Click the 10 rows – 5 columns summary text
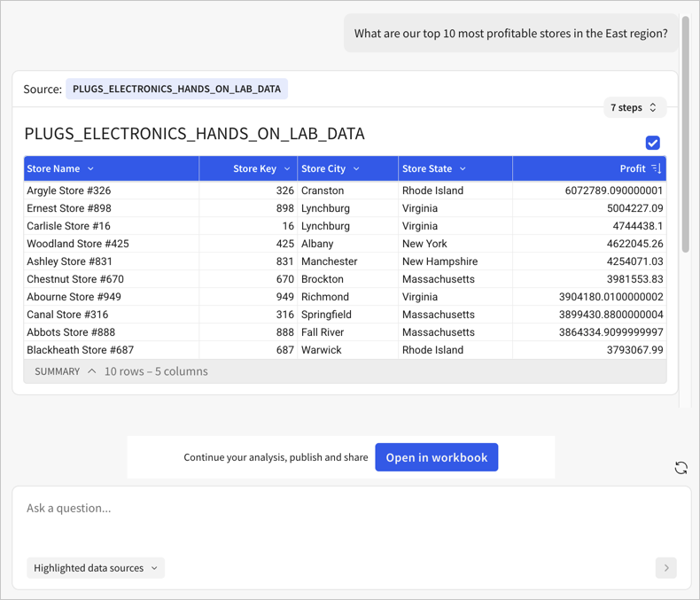Screen dimensions: 700x600 coord(156,371)
